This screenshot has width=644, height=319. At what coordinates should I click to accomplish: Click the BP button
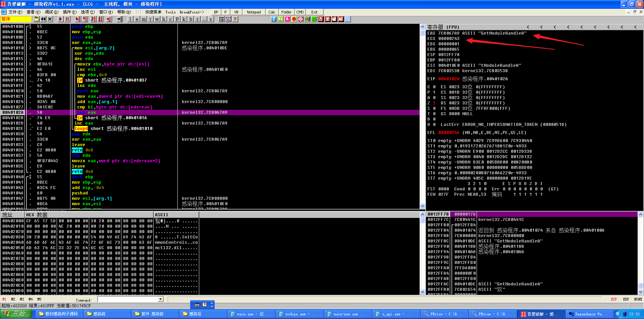216,12
